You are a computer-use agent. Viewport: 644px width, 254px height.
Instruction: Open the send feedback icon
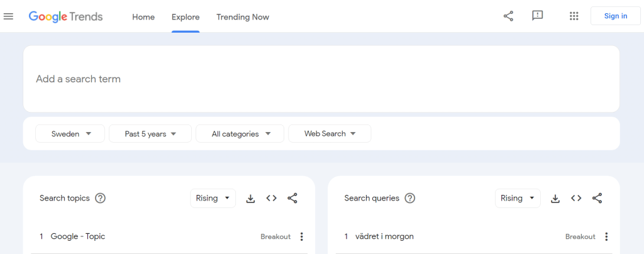(x=537, y=16)
